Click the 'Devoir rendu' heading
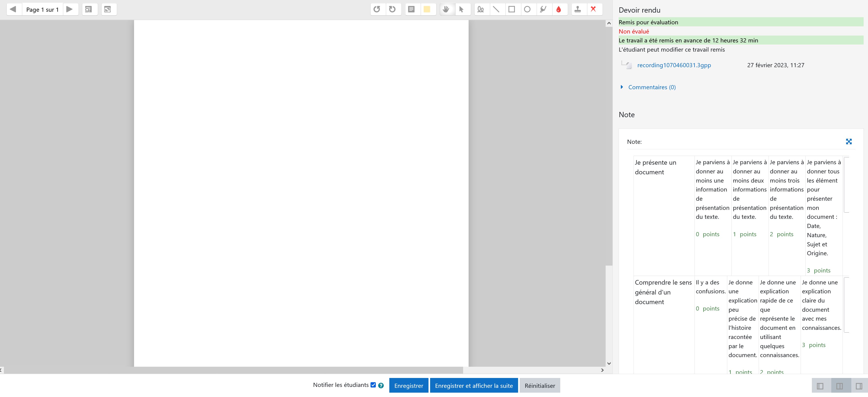The width and height of the screenshot is (868, 397). (x=639, y=10)
